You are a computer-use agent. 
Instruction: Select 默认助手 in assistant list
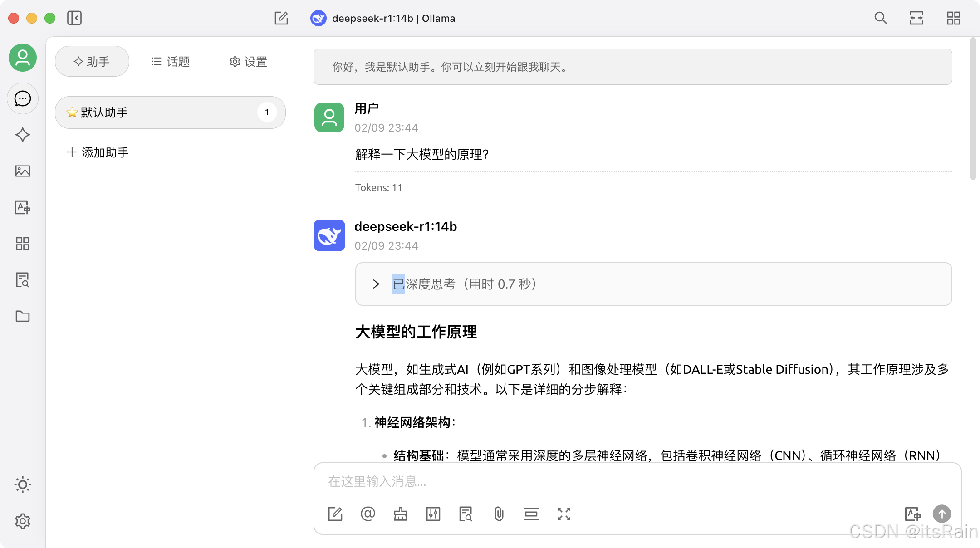170,113
